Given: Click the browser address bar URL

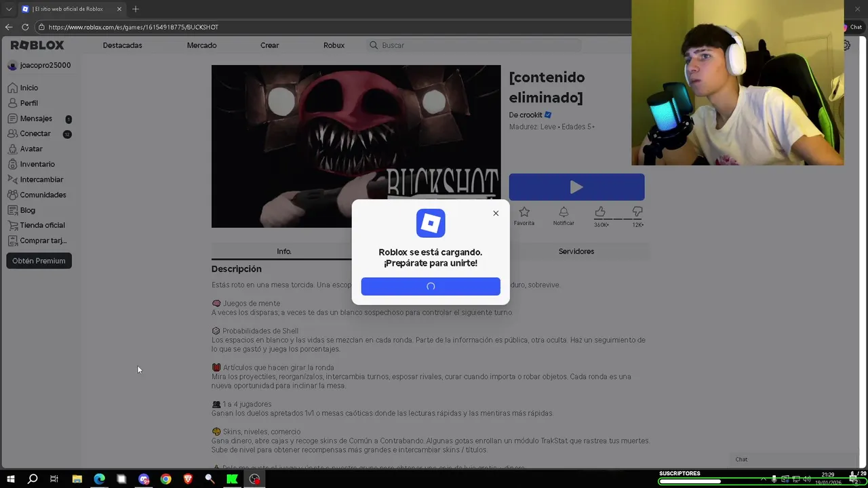Looking at the screenshot, I should tap(134, 27).
